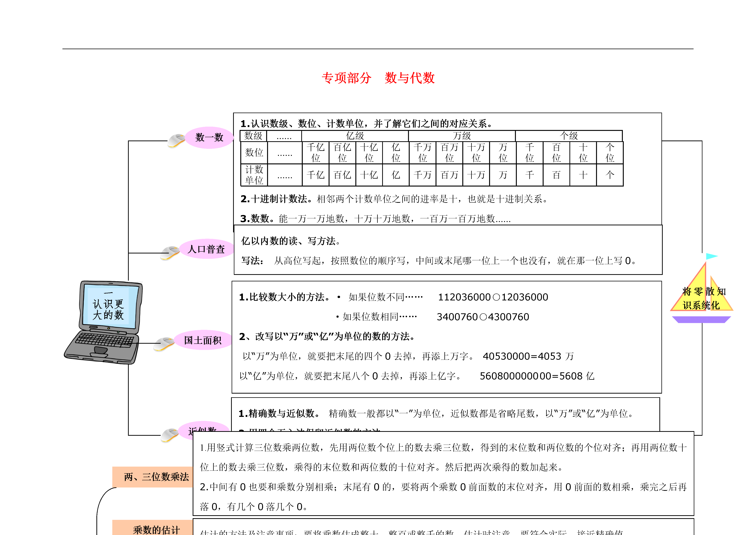Viewport: 756px width, 535px height.
Task: Click the 十万位 cell
Action: 476,153
